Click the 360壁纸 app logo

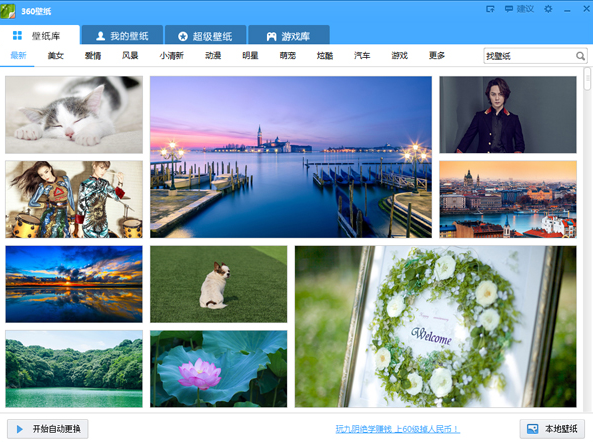8,11
